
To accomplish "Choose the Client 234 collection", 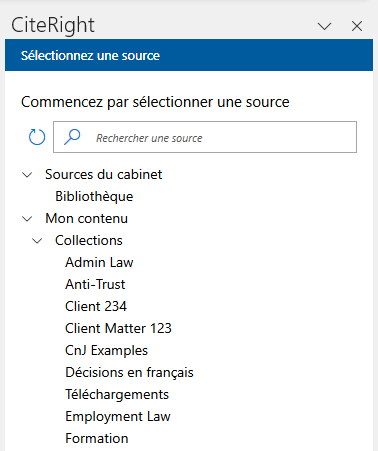I will click(96, 306).
